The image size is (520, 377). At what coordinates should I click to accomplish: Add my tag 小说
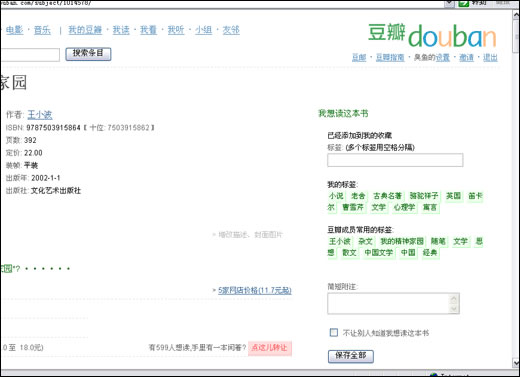click(336, 196)
